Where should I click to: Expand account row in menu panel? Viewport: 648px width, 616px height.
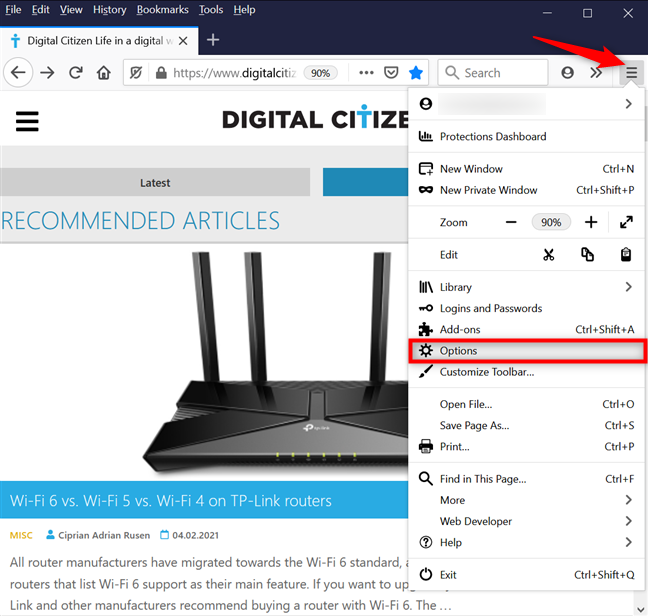[x=526, y=104]
